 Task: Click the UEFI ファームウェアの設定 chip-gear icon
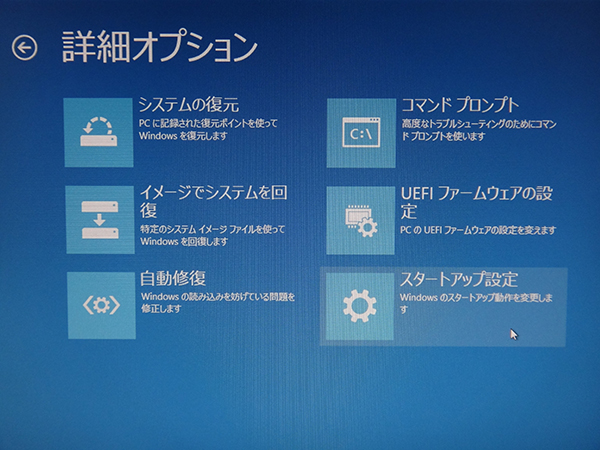point(360,220)
